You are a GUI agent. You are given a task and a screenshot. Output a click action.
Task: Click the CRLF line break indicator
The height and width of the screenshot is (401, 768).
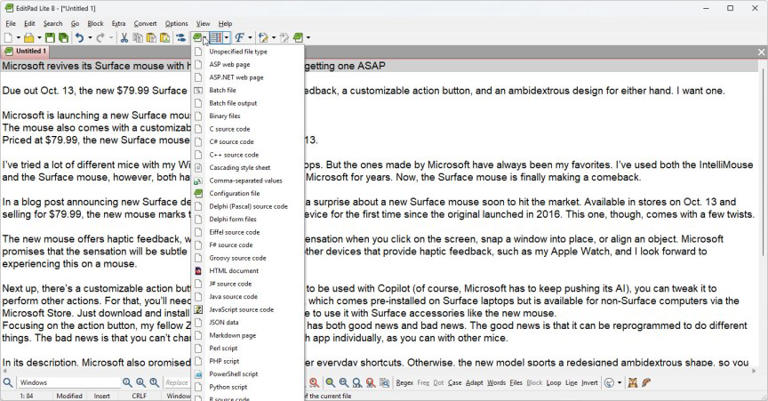click(139, 396)
